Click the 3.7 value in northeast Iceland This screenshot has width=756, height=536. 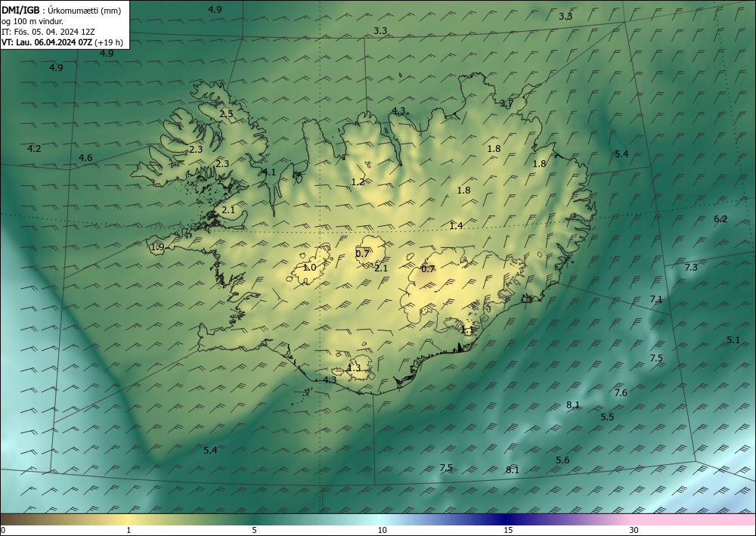[x=507, y=103]
